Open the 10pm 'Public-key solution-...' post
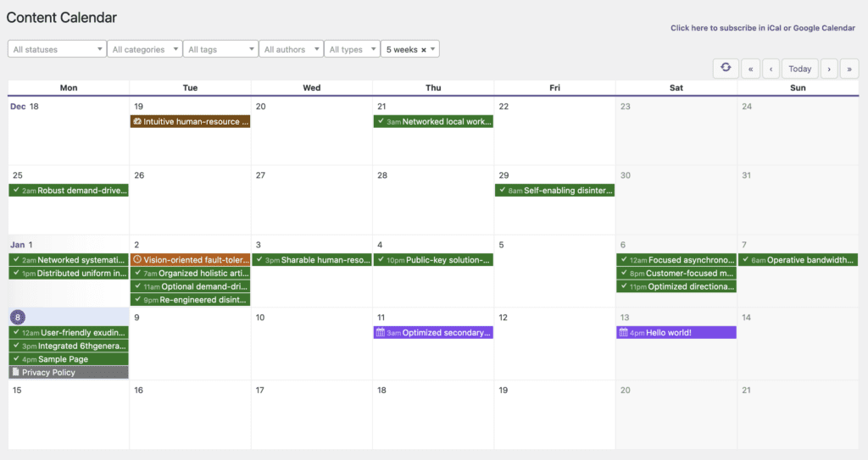This screenshot has height=460, width=868. pos(433,259)
